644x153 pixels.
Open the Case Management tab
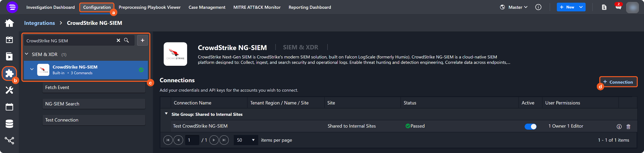[207, 7]
